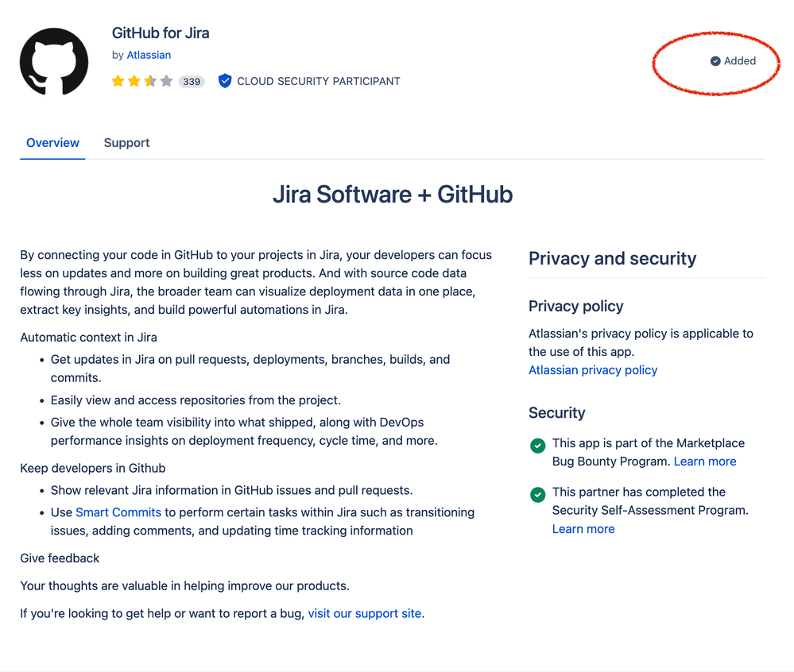The width and height of the screenshot is (794, 672).
Task: Click the CLOUD SECURITY PARTICIPANT label
Action: pos(319,81)
